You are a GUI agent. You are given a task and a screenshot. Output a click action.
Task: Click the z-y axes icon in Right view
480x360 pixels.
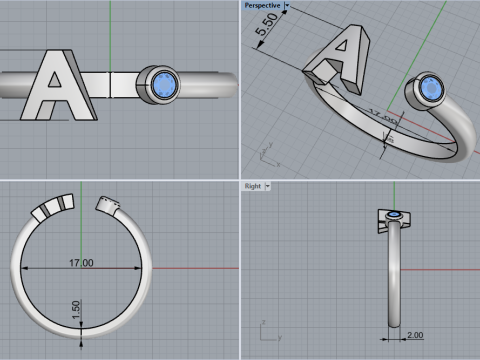(x=271, y=331)
